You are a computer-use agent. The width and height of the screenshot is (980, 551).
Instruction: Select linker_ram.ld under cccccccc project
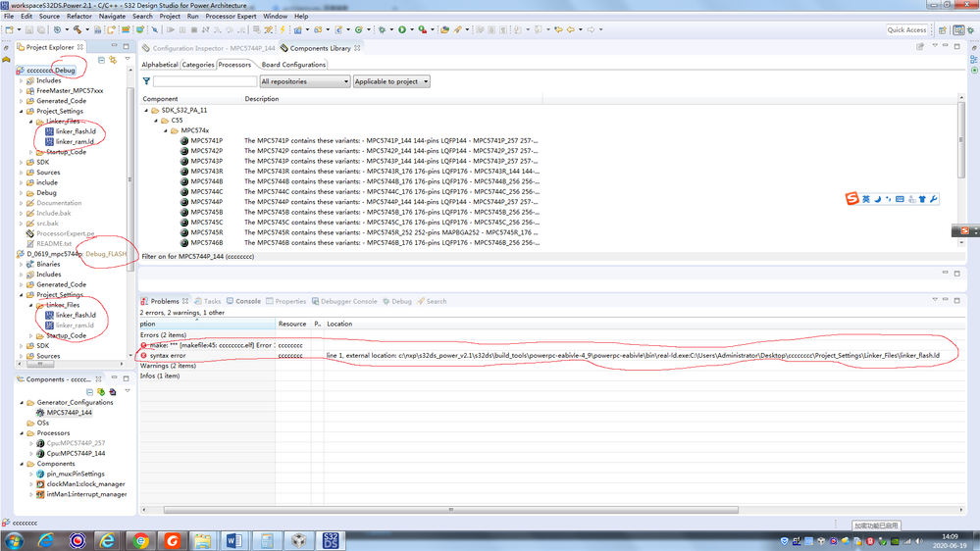(75, 141)
